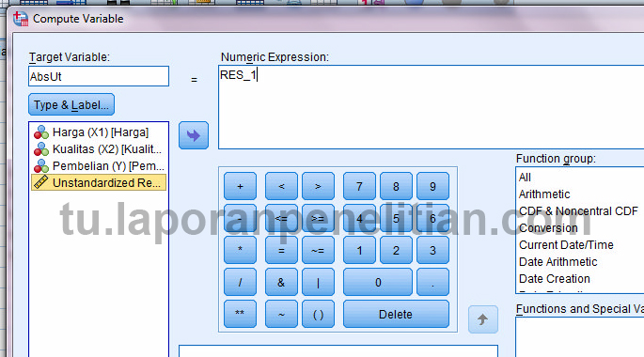Select Arithmetic function group
The image size is (644, 357).
pos(544,194)
